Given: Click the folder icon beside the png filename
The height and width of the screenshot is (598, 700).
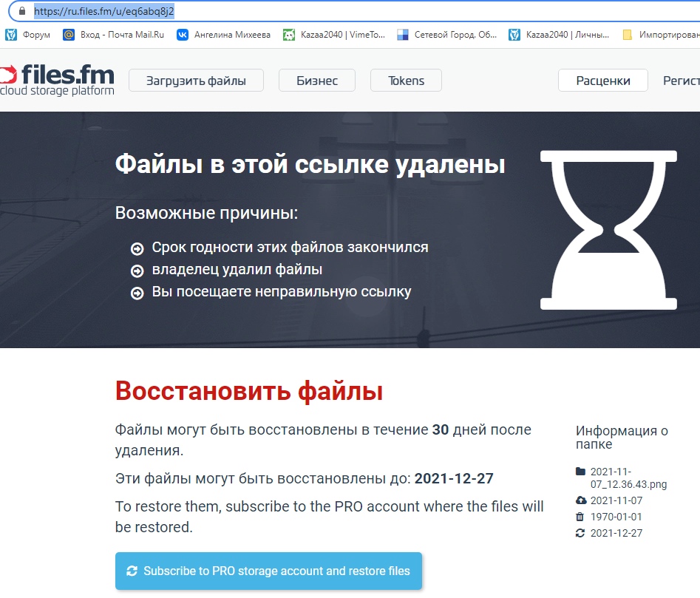Looking at the screenshot, I should pyautogui.click(x=580, y=472).
